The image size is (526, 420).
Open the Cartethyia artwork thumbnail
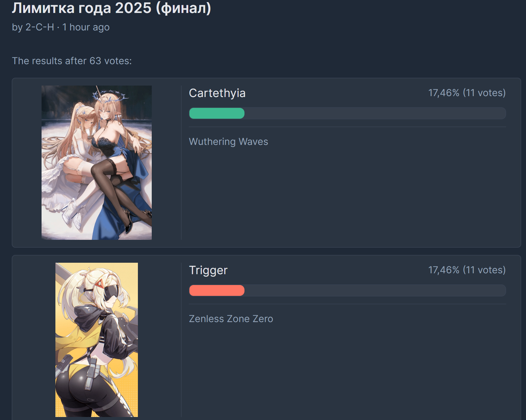tap(97, 163)
